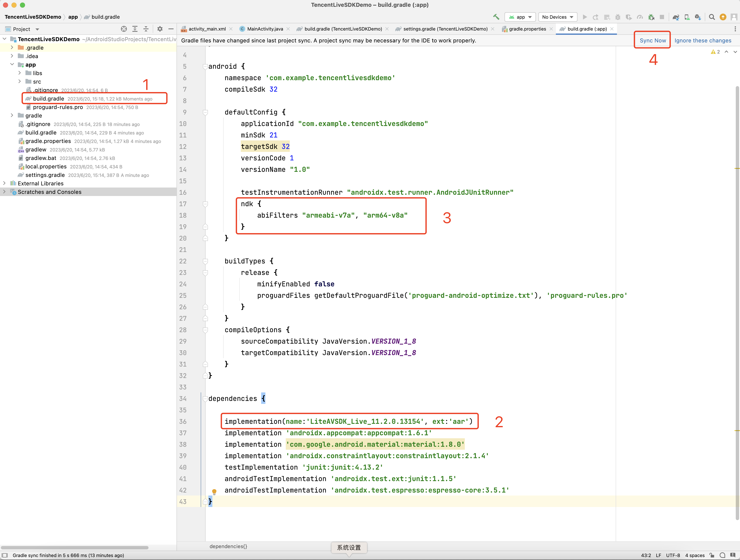Viewport: 740px width, 560px height.
Task: Click Sync Project with Gradle Files elephant icon
Action: pos(676,17)
